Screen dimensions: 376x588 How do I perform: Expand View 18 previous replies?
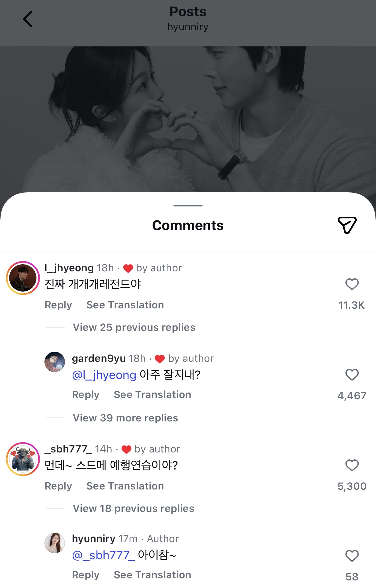pyautogui.click(x=133, y=509)
